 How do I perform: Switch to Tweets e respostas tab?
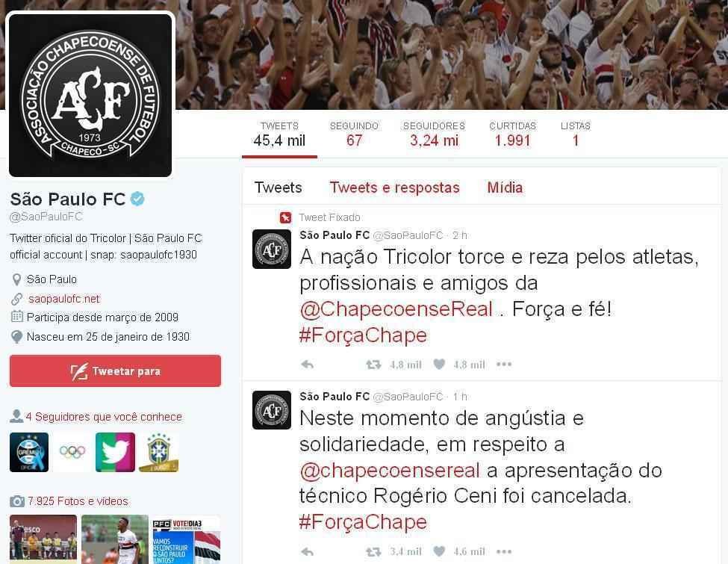pyautogui.click(x=395, y=188)
